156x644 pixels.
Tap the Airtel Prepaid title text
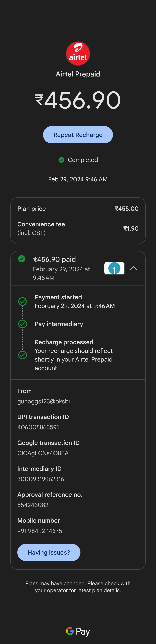(78, 74)
